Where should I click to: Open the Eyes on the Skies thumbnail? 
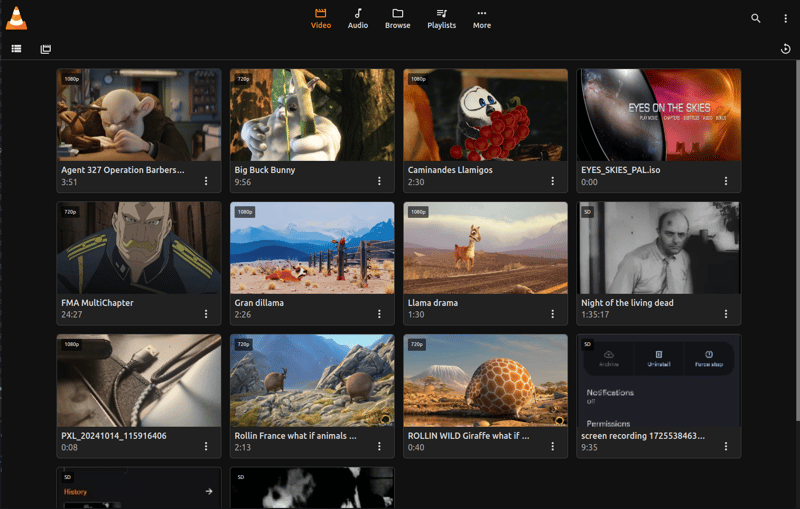pos(659,115)
